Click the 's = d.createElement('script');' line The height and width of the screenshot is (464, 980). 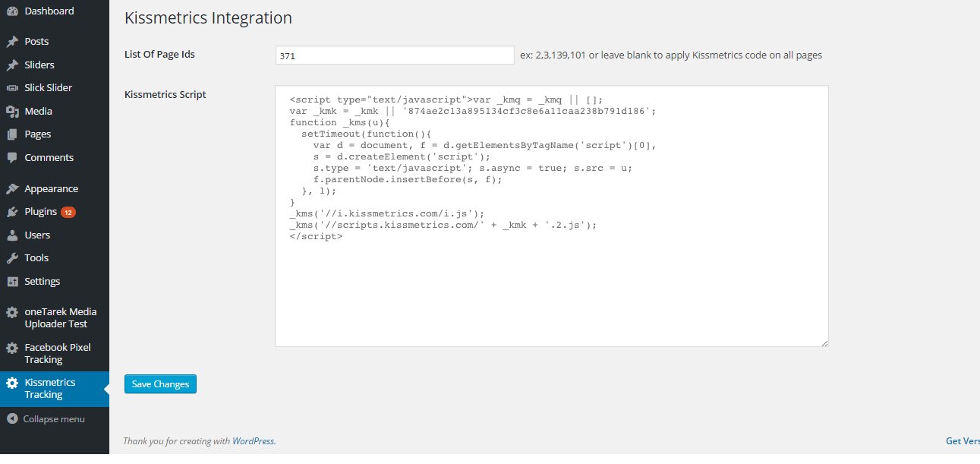[402, 156]
